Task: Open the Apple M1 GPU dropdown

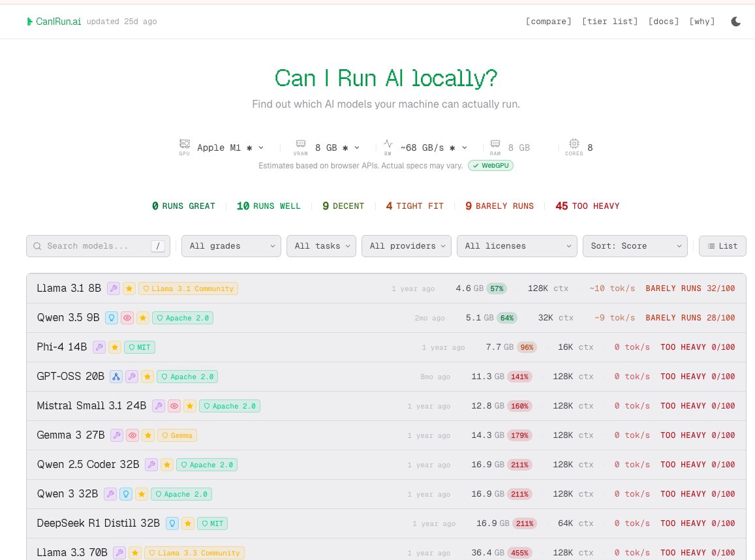Action: [x=230, y=148]
